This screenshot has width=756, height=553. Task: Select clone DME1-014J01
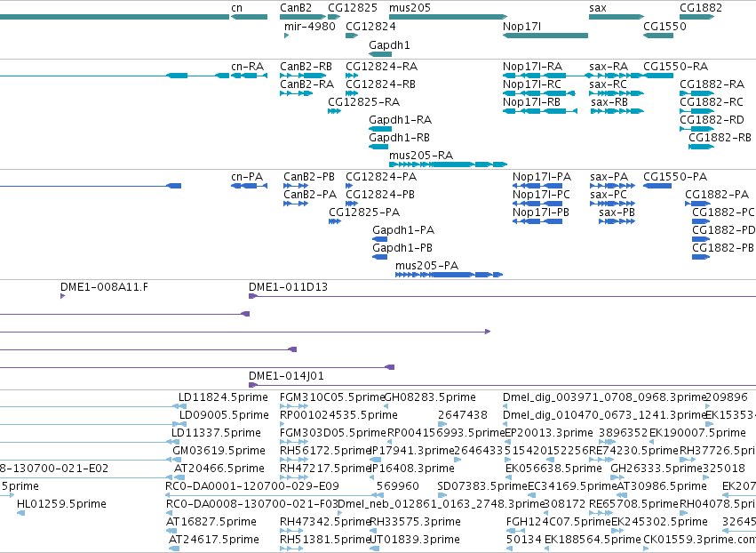286,376
